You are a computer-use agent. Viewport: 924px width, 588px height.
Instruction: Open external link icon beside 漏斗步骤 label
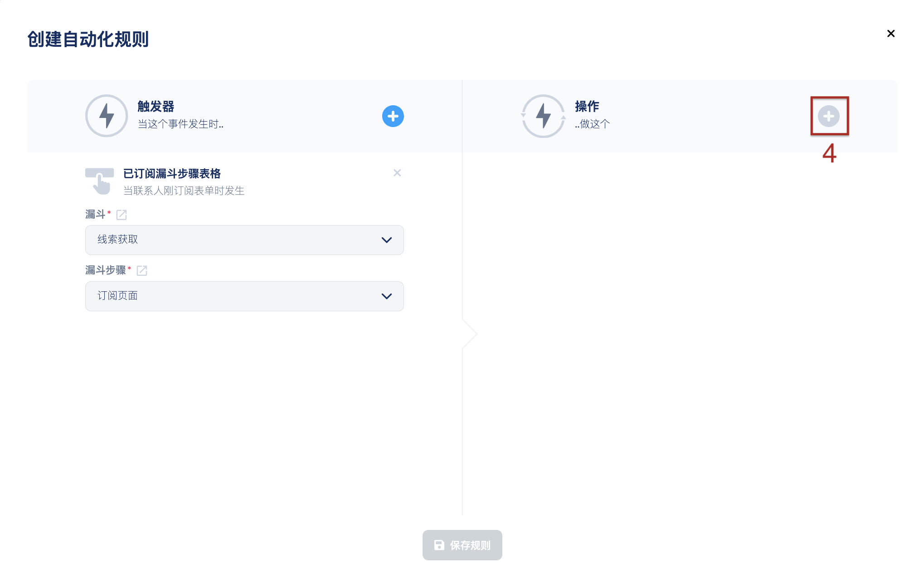pos(142,271)
